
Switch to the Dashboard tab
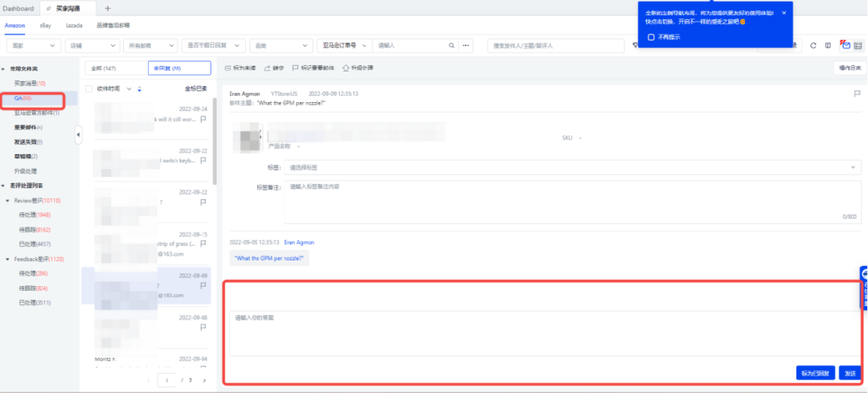[x=18, y=8]
